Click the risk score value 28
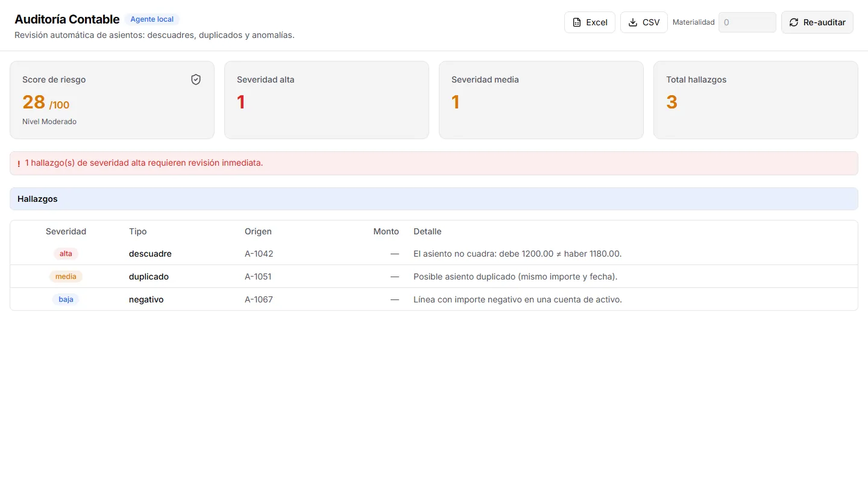This screenshot has height=488, width=868. click(x=34, y=102)
